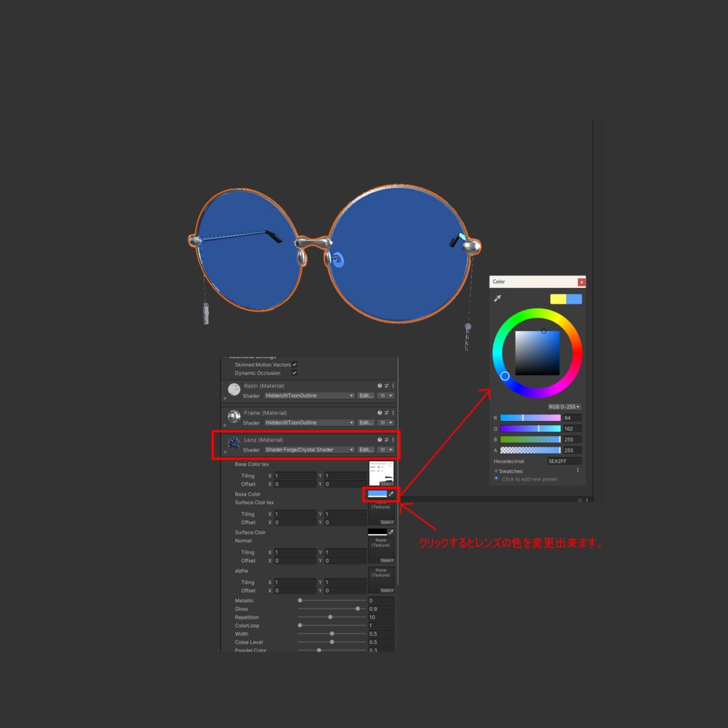The image size is (728, 728).
Task: Expand the Razin material foldout arrow
Action: (225, 398)
